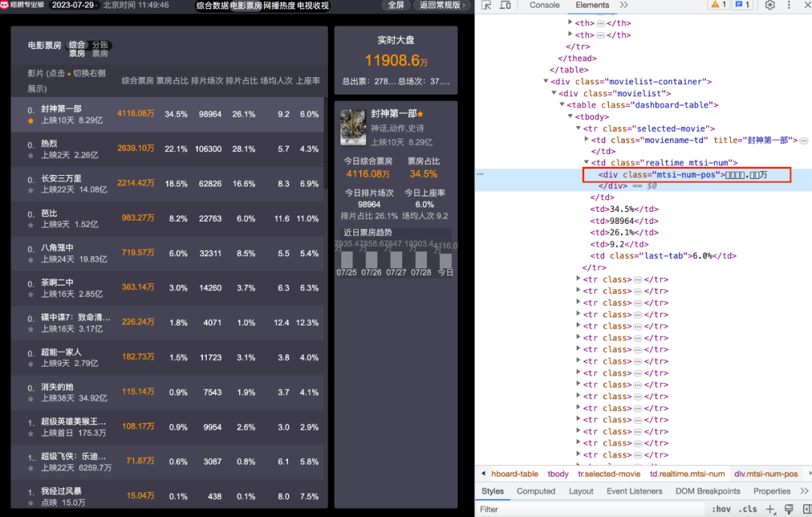Screen dimensions: 812x517
Task: Show more DevTools panels via top chevrons
Action: point(624,5)
